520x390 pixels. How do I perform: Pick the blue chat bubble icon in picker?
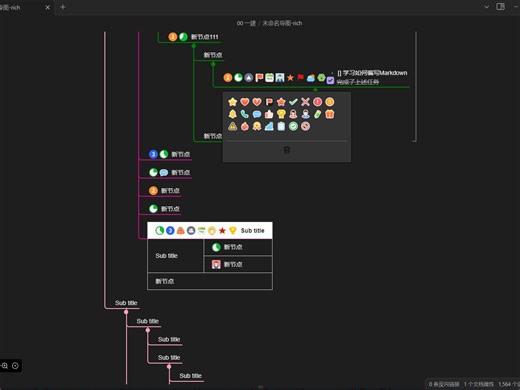tap(257, 114)
